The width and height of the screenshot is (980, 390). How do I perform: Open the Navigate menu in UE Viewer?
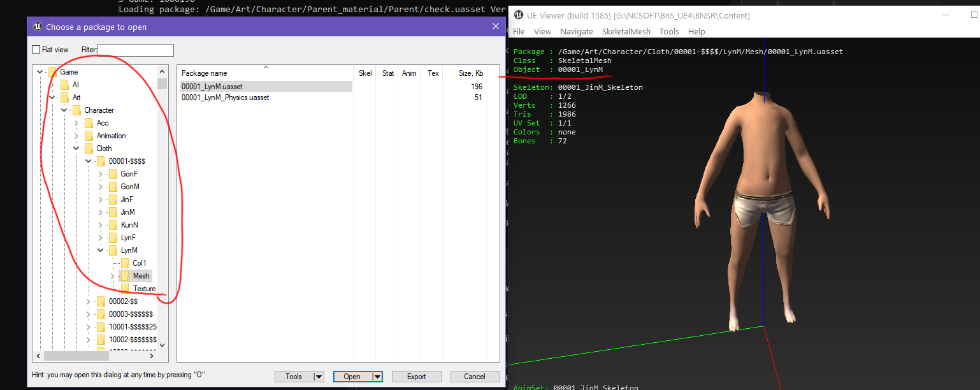tap(576, 31)
